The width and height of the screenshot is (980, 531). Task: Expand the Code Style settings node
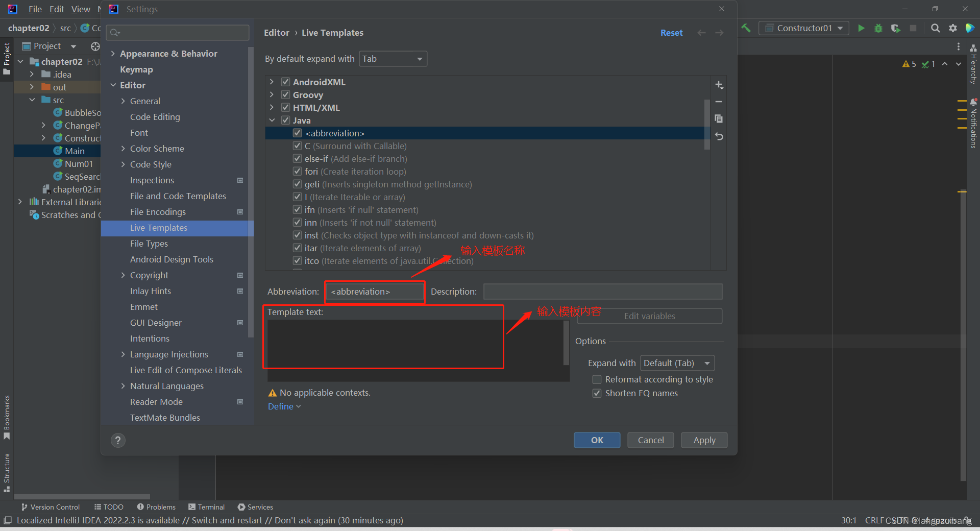click(x=123, y=164)
